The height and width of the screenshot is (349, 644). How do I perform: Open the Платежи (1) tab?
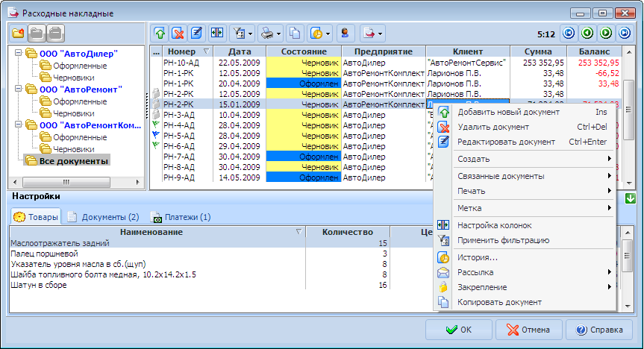(181, 217)
